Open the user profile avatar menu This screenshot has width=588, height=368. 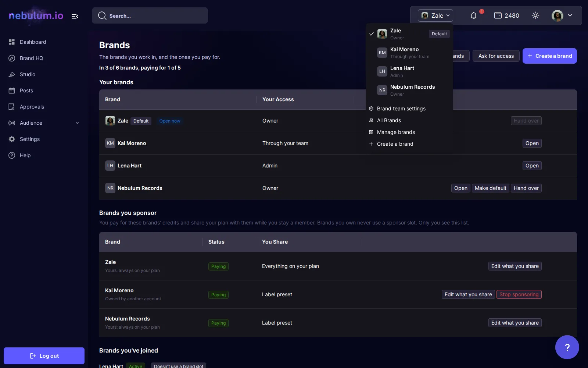pos(557,15)
